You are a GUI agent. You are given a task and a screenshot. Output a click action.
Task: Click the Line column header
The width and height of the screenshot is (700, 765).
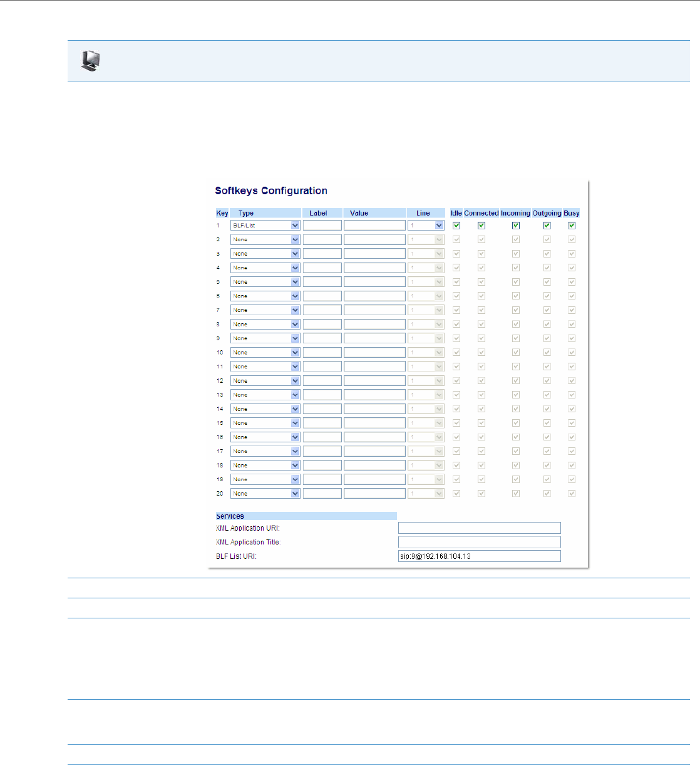tap(423, 213)
